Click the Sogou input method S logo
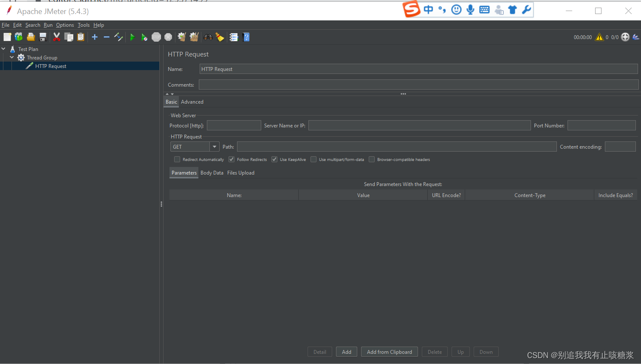 click(x=412, y=9)
